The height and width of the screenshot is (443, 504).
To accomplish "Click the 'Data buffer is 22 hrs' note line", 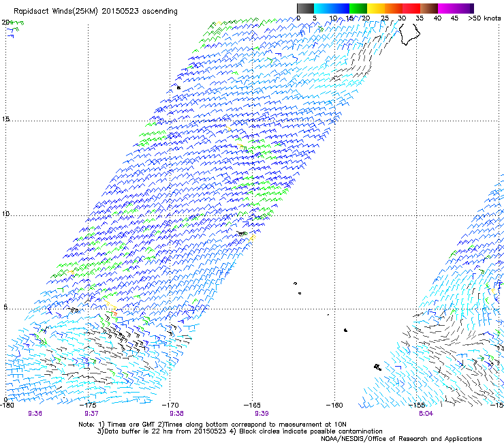I will [240, 431].
